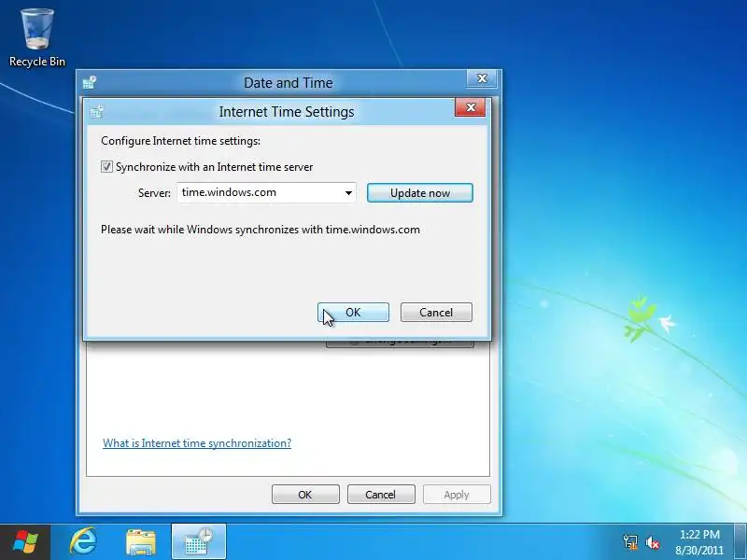
Task: Close the Internet Time Settings dialog
Action: (471, 107)
